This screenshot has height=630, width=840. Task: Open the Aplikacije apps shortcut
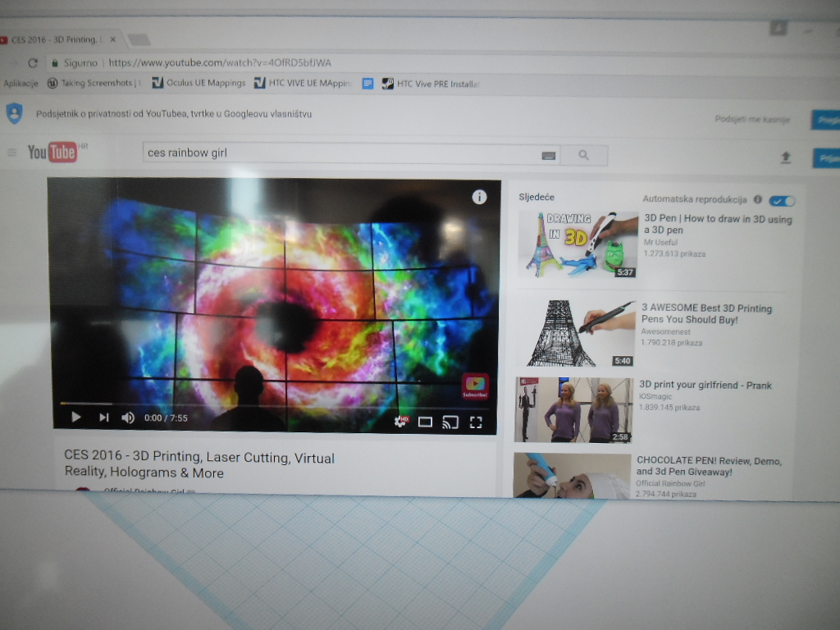21,83
